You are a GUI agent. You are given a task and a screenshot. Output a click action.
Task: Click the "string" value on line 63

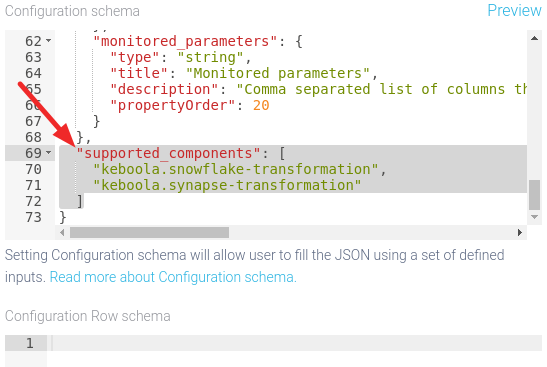tap(210, 57)
